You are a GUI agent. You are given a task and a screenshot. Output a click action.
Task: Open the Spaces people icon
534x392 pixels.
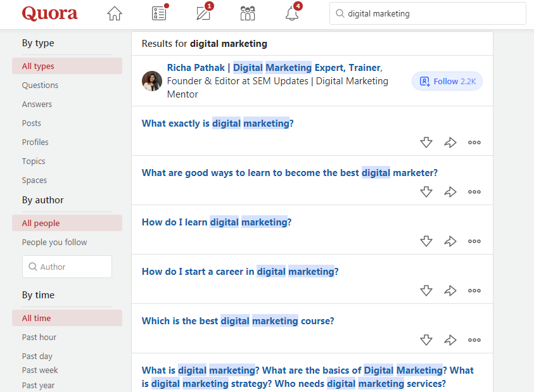tap(248, 14)
